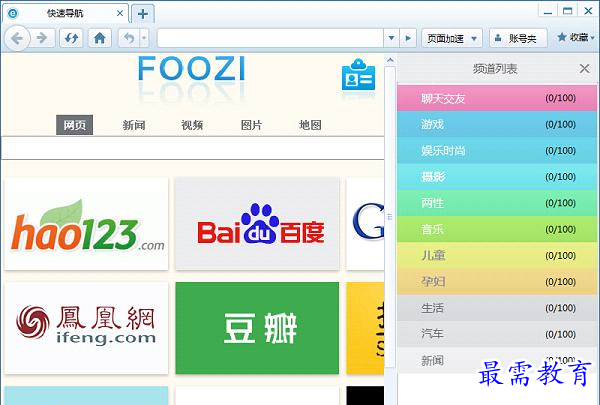
Task: Open the address bar history dropdown
Action: coord(391,38)
